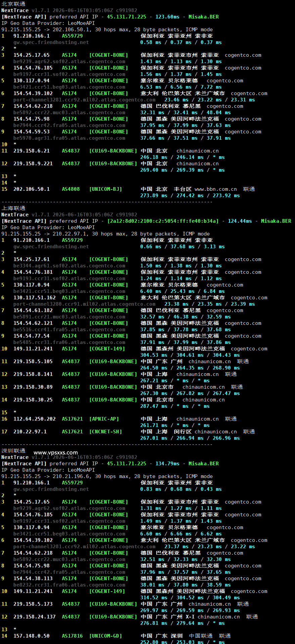Click the "上海联通" heading text
The height and width of the screenshot is (644, 295).
tap(13, 208)
